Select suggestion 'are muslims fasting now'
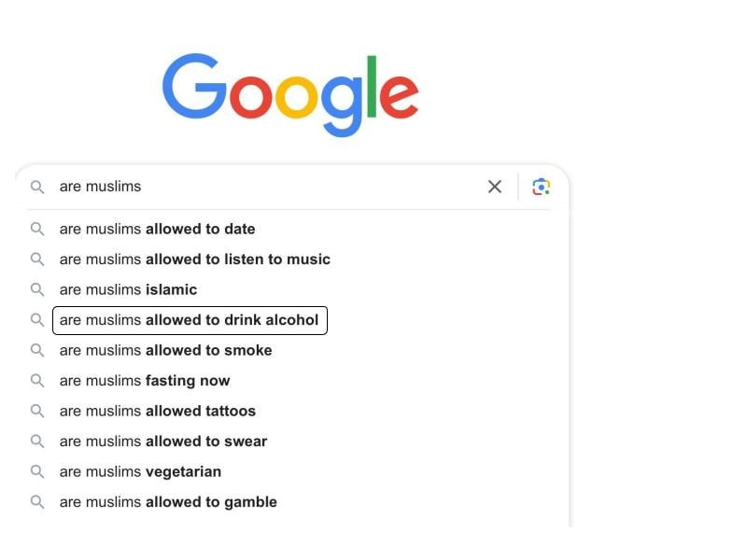747x560 pixels. point(144,380)
